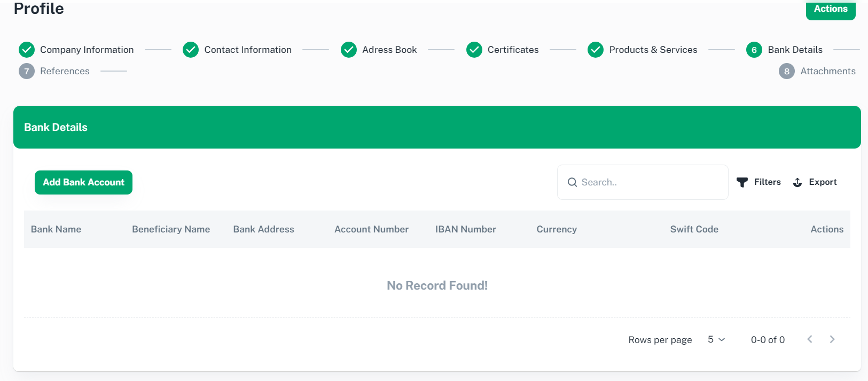
Task: Open the References step
Action: (x=65, y=71)
